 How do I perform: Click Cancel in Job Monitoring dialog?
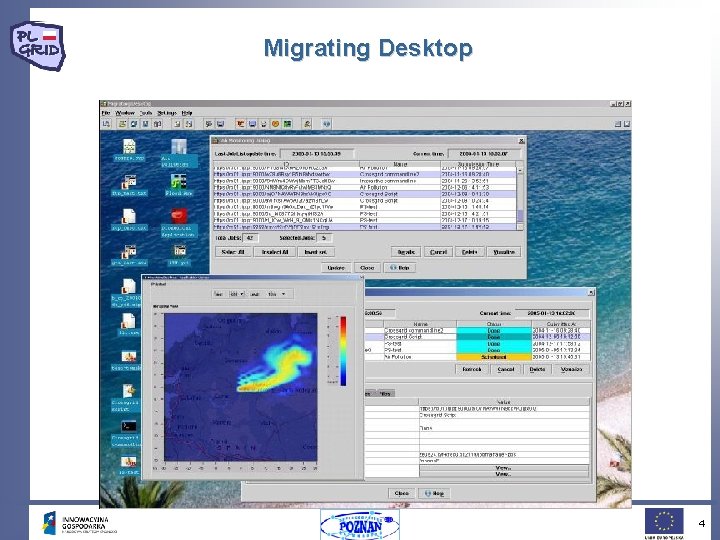click(439, 252)
